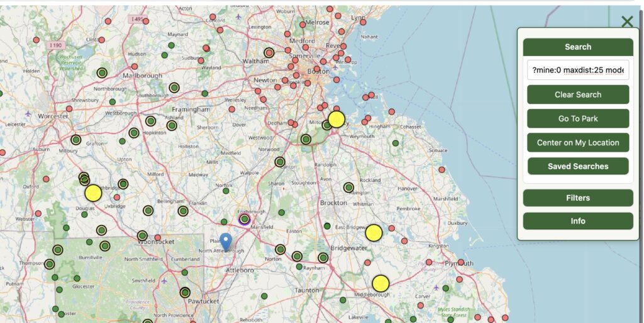Image resolution: width=644 pixels, height=323 pixels.
Task: Click the blue location pin near North Attleborough
Action: pos(225,241)
